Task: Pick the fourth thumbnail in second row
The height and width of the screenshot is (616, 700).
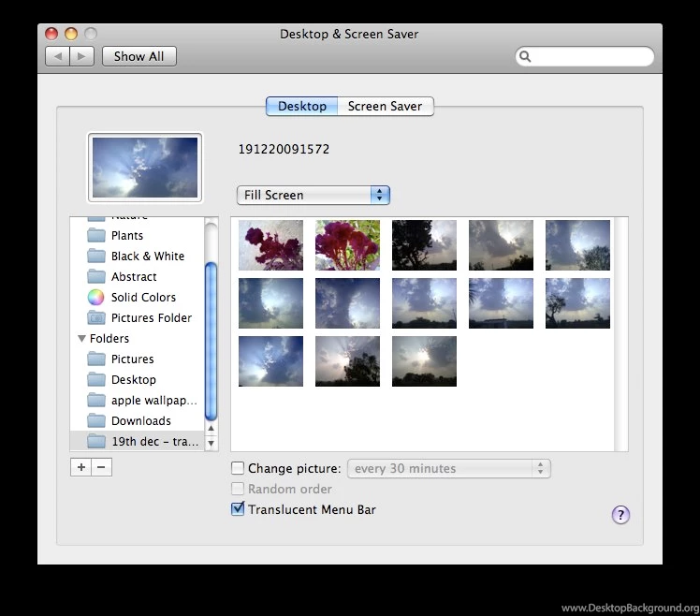Action: (x=501, y=303)
